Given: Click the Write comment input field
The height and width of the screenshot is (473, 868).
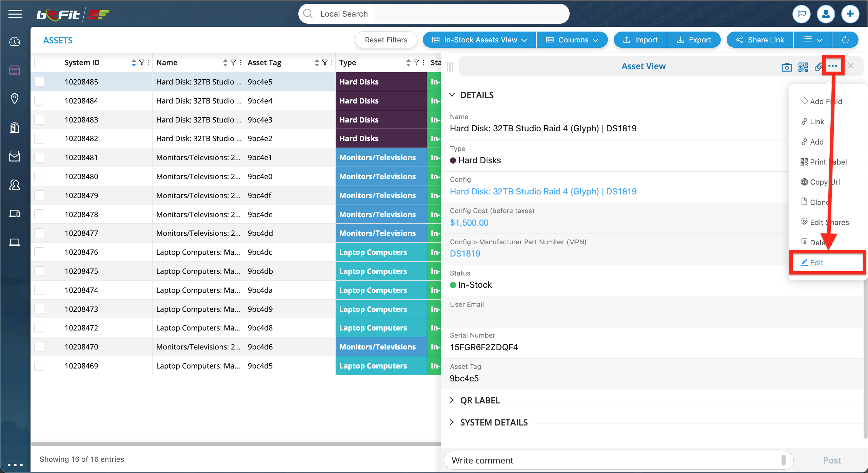Looking at the screenshot, I should pos(614,460).
